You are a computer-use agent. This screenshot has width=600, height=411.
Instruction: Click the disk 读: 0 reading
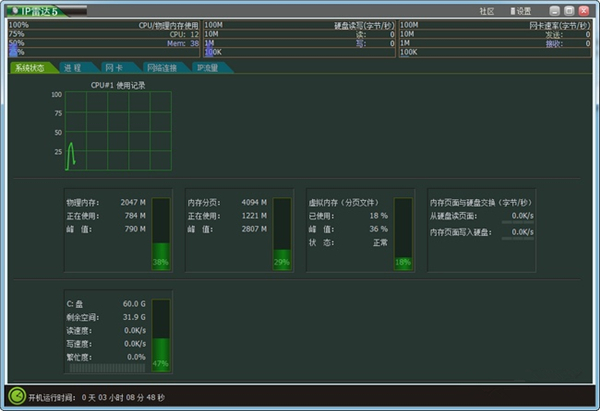click(x=375, y=34)
